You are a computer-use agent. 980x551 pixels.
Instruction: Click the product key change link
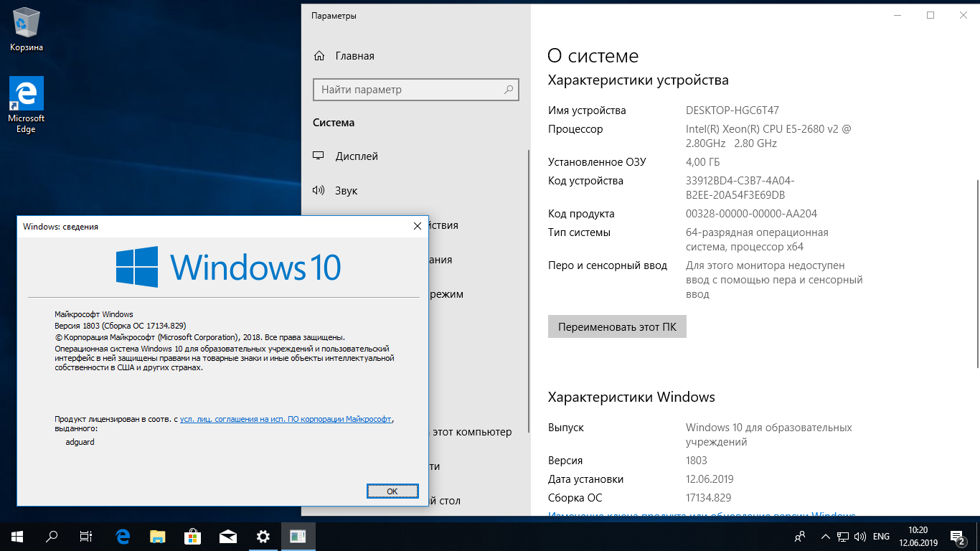pyautogui.click(x=702, y=514)
